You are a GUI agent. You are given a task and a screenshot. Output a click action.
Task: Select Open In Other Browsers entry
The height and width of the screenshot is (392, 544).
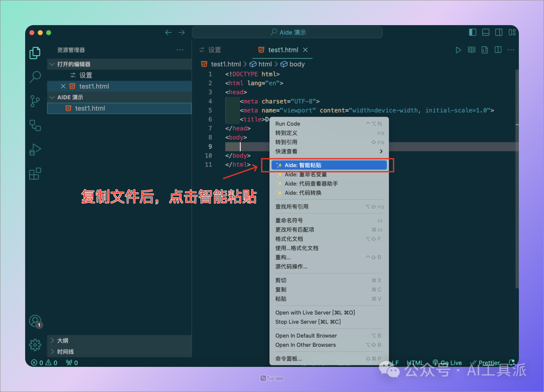pyautogui.click(x=329, y=345)
